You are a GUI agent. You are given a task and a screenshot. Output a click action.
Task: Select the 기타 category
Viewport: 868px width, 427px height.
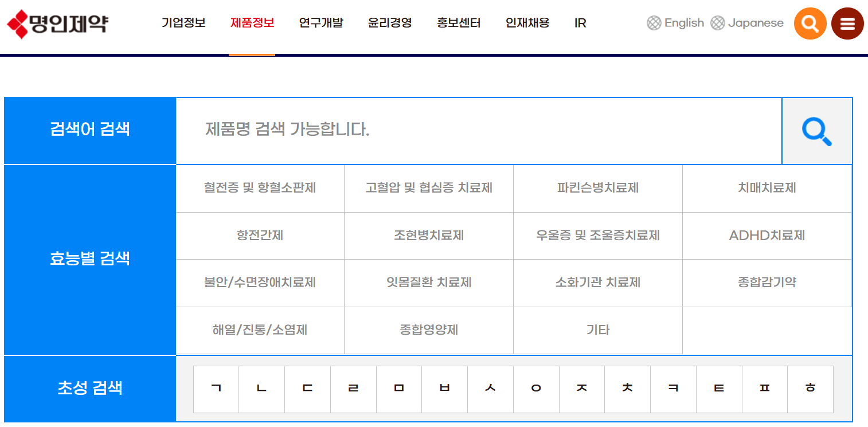pos(597,330)
